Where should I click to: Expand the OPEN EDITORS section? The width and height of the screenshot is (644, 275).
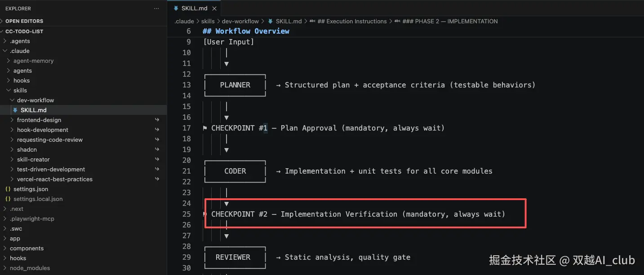24,21
